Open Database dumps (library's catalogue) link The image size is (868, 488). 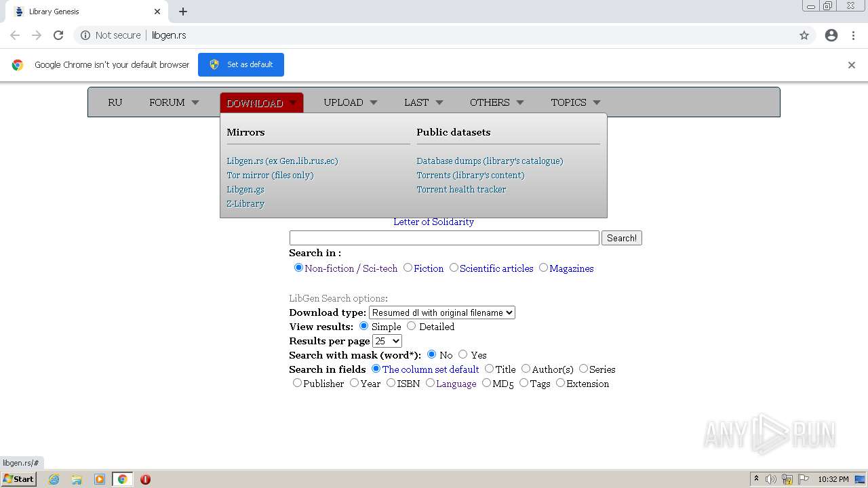[x=490, y=161]
